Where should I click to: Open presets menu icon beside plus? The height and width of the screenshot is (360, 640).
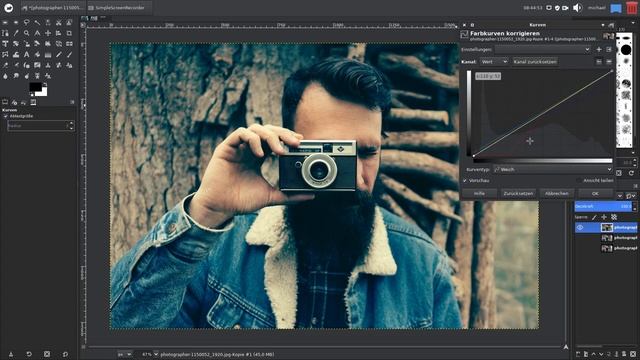[x=609, y=50]
